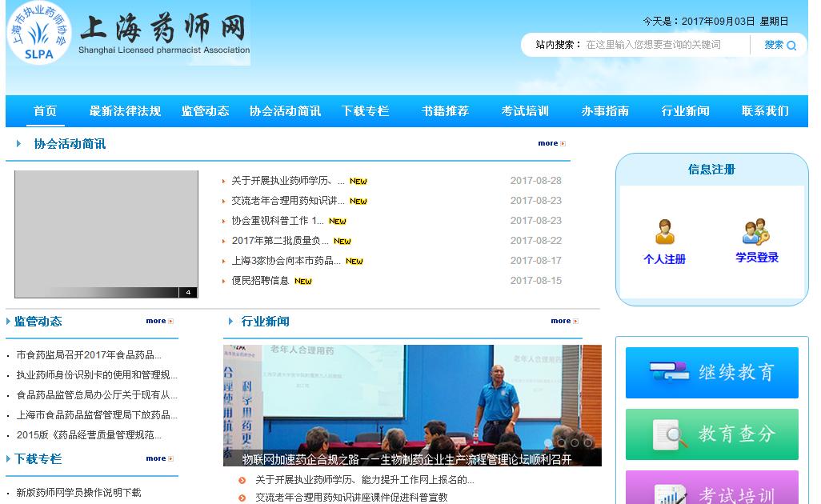The height and width of the screenshot is (504, 821).
Task: Open the 联系我们 menu item
Action: coord(765,111)
